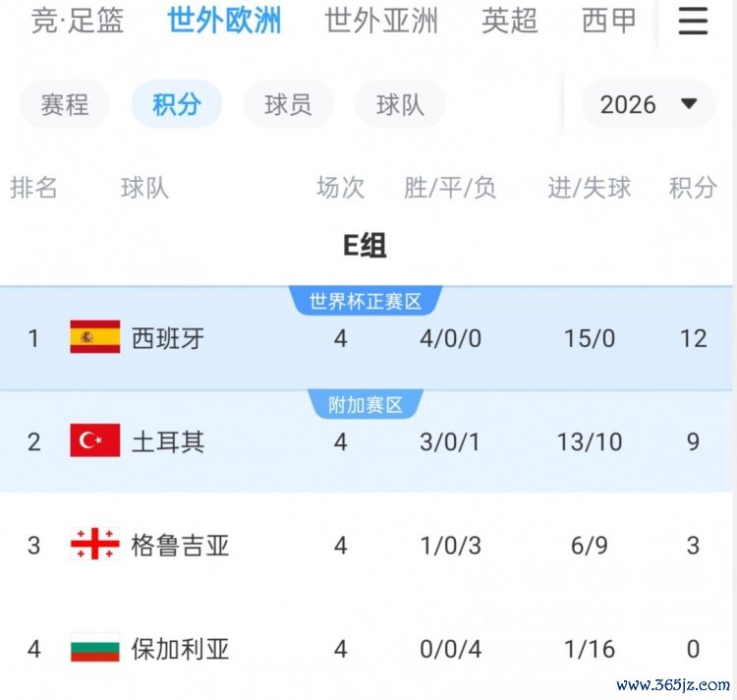737x700 pixels.
Task: Select the 竞·足篮 tab
Action: [x=78, y=22]
